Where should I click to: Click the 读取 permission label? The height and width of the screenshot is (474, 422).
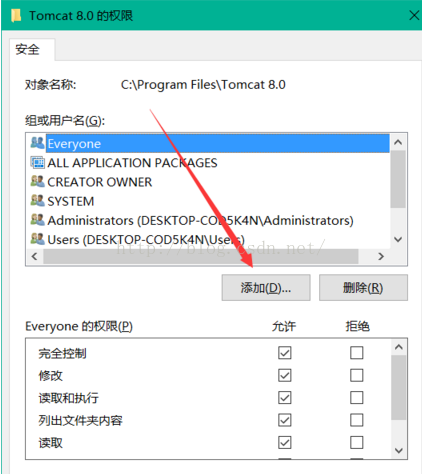50,443
